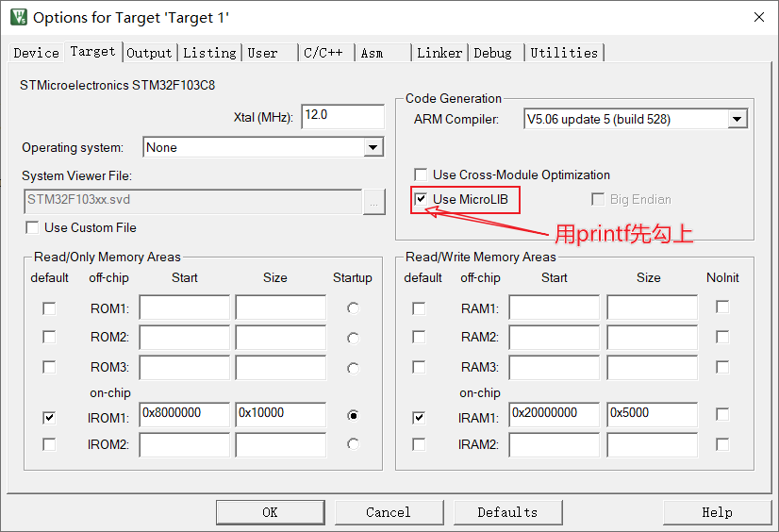Click the Cancel button
The image size is (779, 532).
389,512
